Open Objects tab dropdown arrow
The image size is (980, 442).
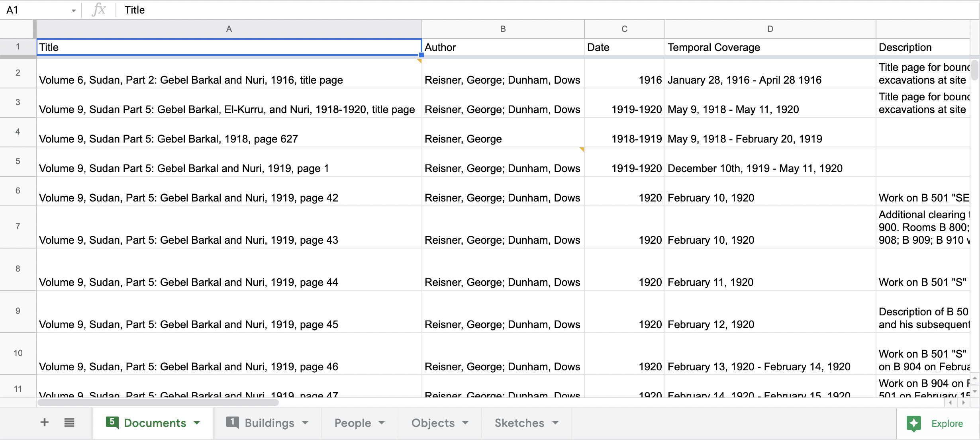465,423
